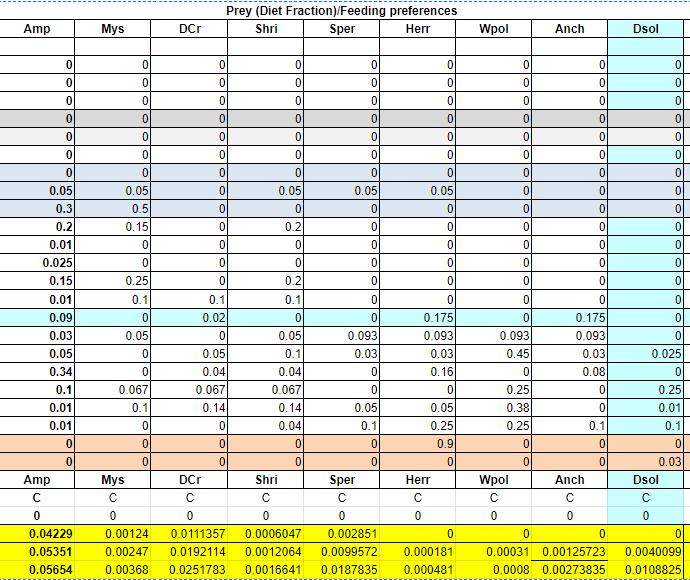Screen dimensions: 690x580
Task: Select the 0.025 cell in Dsol column
Action: [646, 353]
